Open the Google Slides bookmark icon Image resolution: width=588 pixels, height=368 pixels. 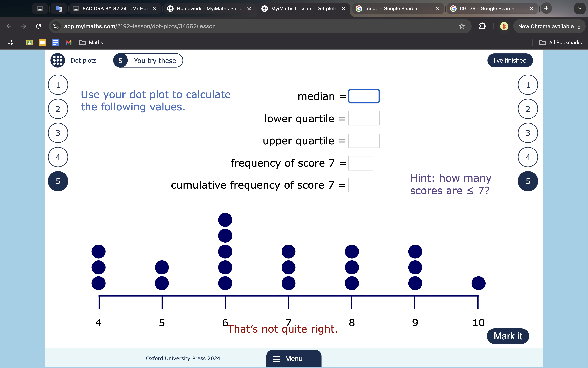pos(42,43)
